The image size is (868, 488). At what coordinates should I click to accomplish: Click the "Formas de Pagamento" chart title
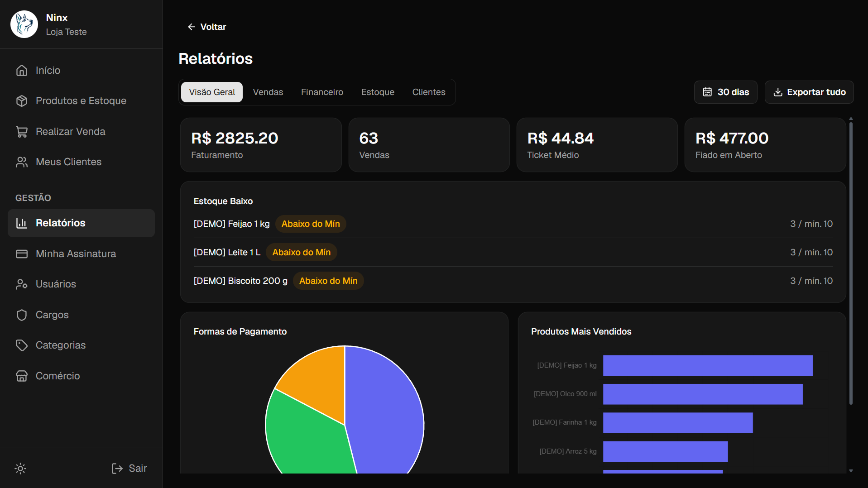click(240, 332)
